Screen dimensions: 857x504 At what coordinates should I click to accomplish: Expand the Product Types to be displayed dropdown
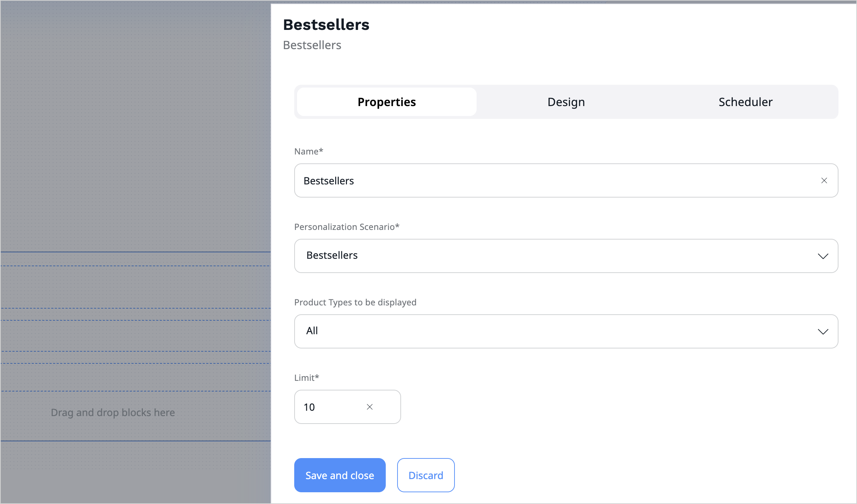(x=566, y=331)
